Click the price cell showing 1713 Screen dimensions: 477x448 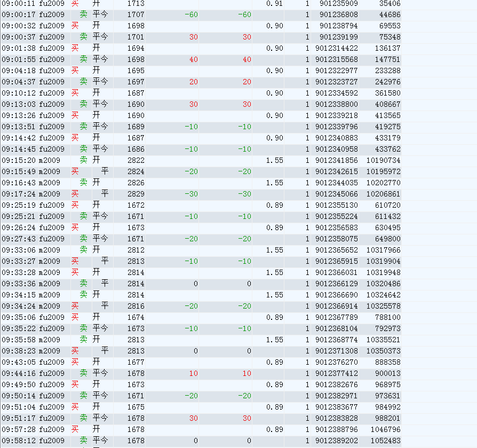[x=136, y=3]
